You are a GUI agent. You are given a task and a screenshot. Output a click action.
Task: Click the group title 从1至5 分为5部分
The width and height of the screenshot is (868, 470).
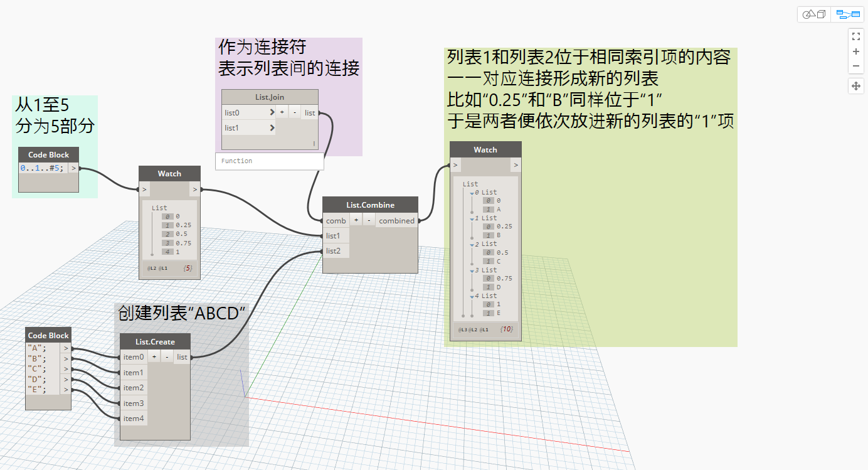(55, 116)
